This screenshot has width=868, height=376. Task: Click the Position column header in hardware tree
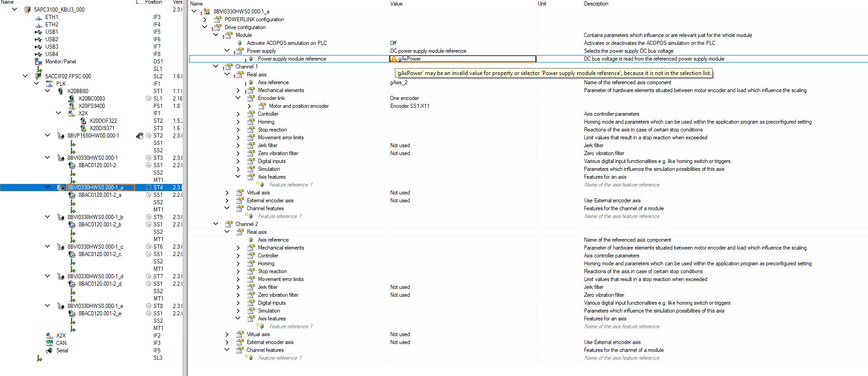pyautogui.click(x=154, y=2)
